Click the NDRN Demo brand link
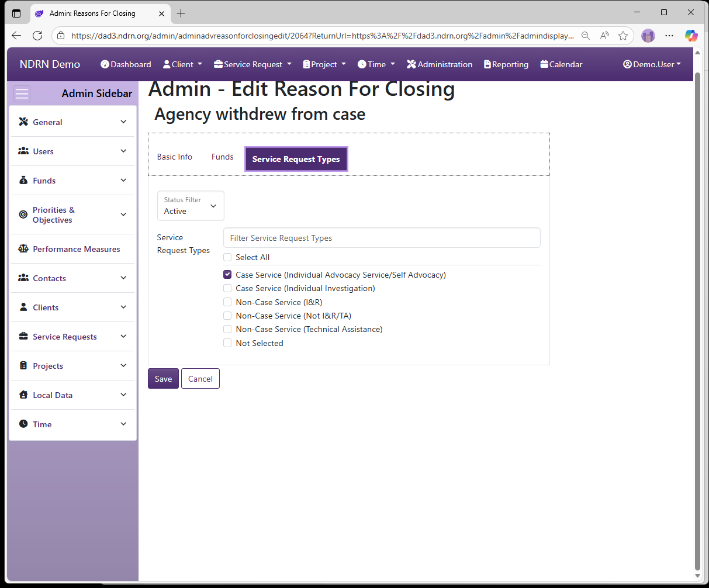 pyautogui.click(x=50, y=64)
